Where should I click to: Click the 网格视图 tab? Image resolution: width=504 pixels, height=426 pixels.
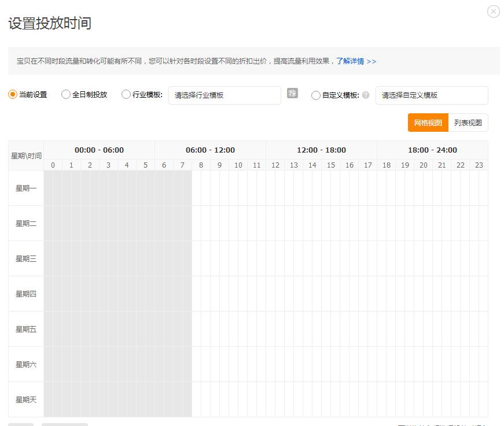428,122
